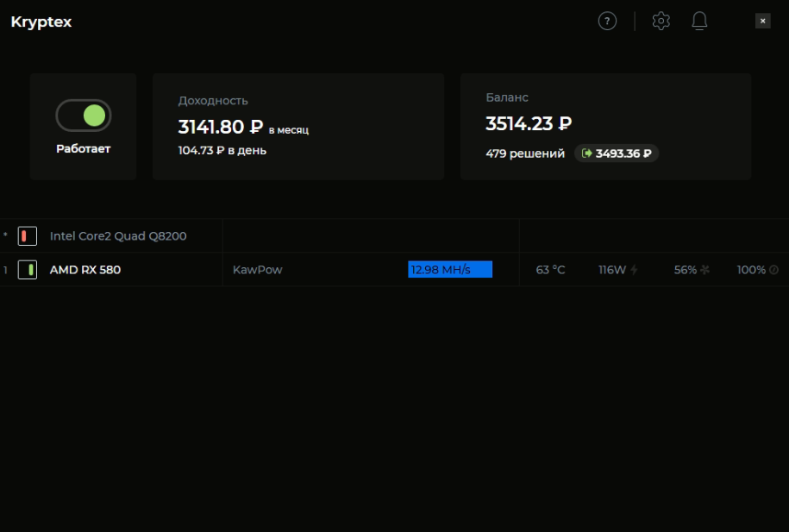Click the 63 °C temperature value
789x532 pixels.
(550, 270)
